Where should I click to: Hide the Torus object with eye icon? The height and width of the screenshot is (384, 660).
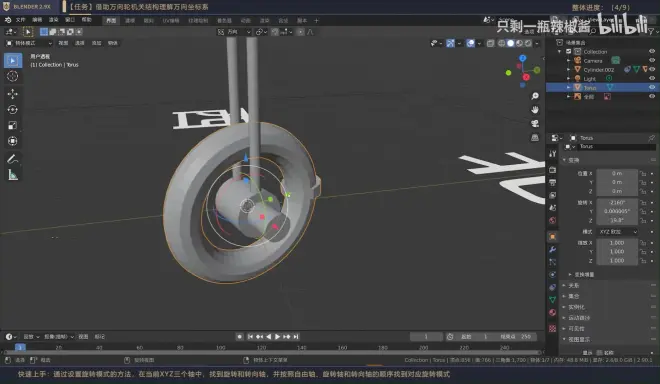pyautogui.click(x=652, y=87)
